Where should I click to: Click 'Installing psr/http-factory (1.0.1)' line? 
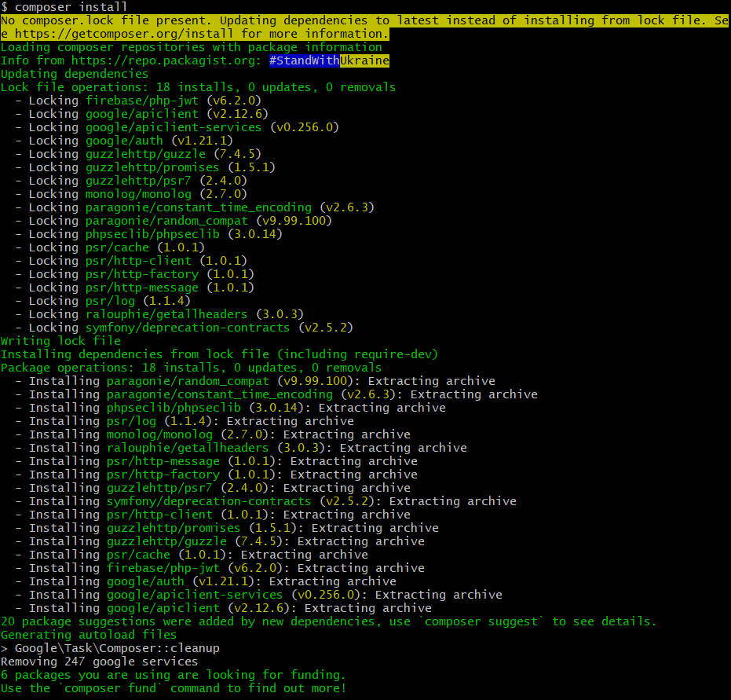click(x=217, y=475)
